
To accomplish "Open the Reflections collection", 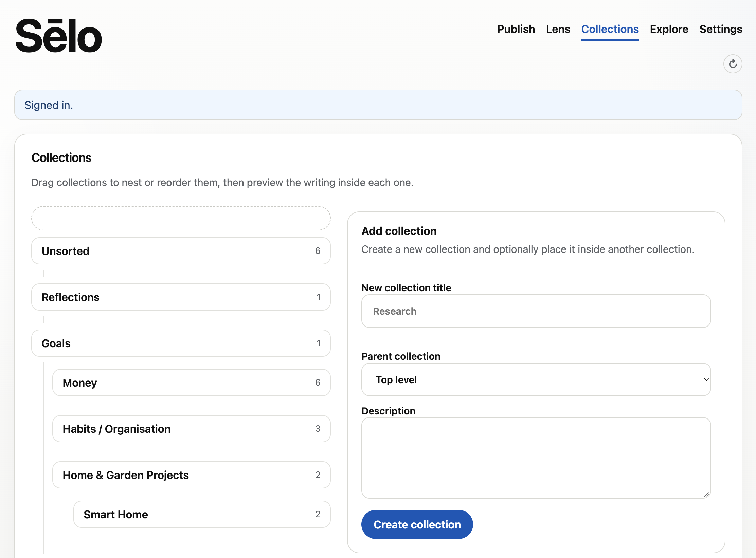I will [181, 297].
